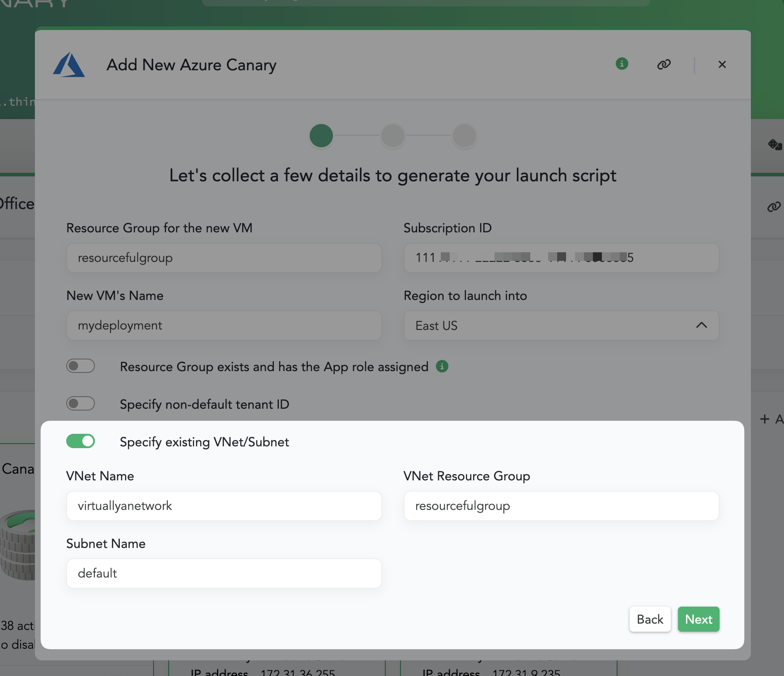The image size is (784, 676).
Task: Enable Resource Group exists toggle
Action: tap(81, 366)
